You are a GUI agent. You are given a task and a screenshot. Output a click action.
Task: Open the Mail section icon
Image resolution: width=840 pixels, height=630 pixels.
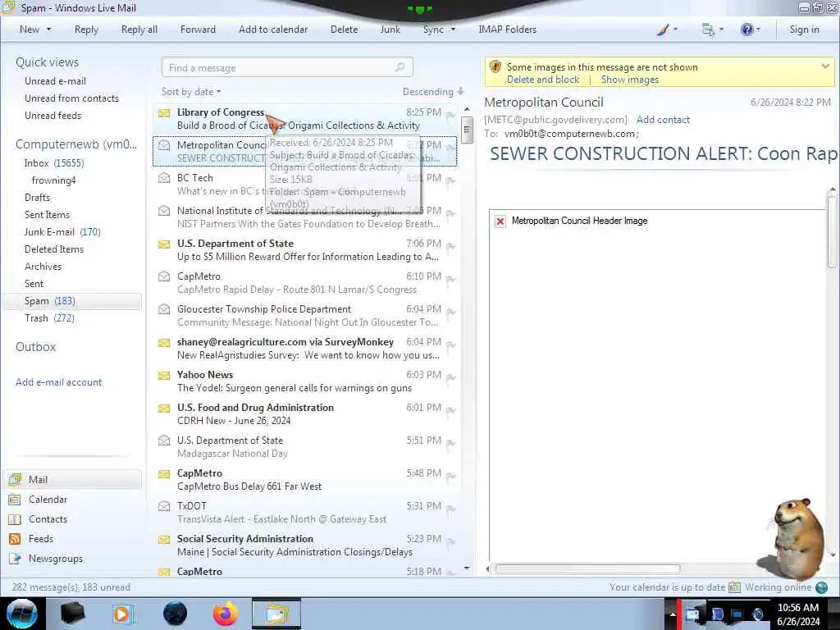coord(15,479)
